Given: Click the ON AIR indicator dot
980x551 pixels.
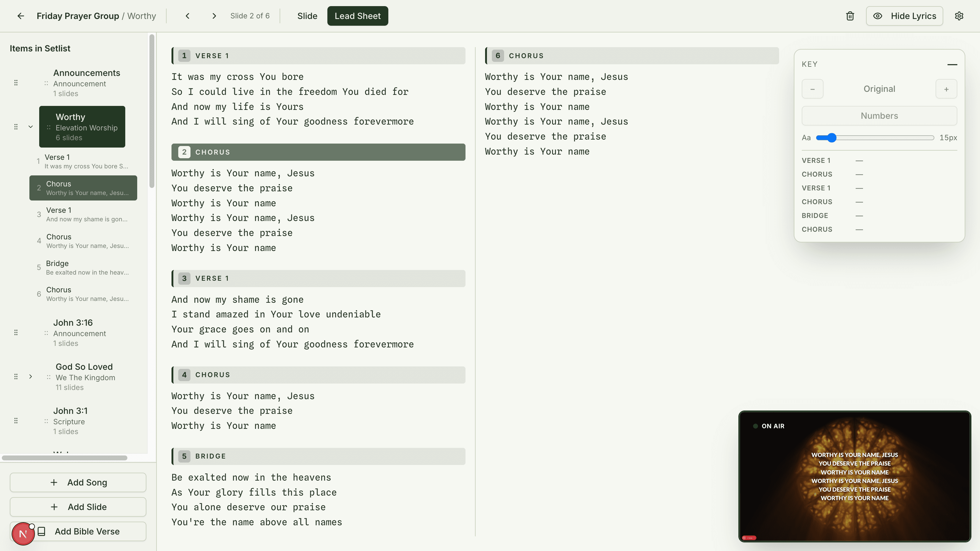Looking at the screenshot, I should pyautogui.click(x=755, y=426).
